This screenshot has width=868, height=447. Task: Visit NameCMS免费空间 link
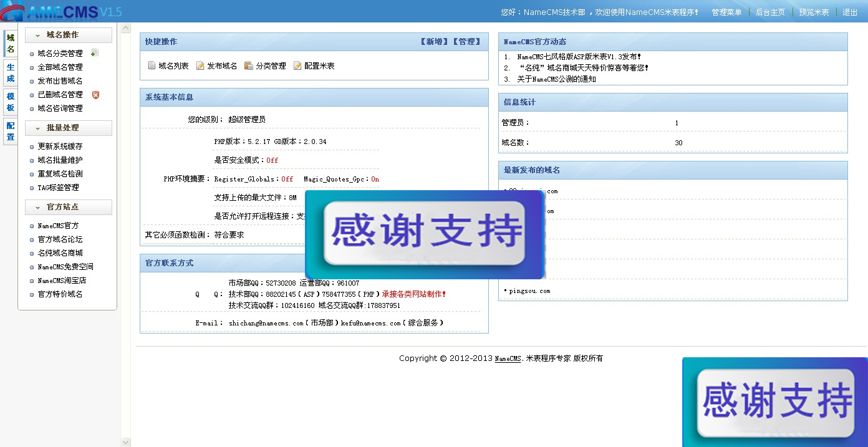(65, 267)
